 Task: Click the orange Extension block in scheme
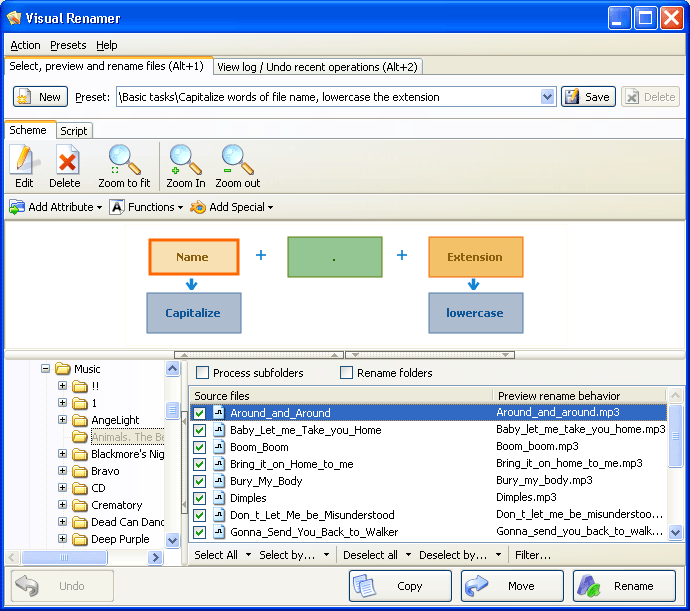(x=475, y=257)
